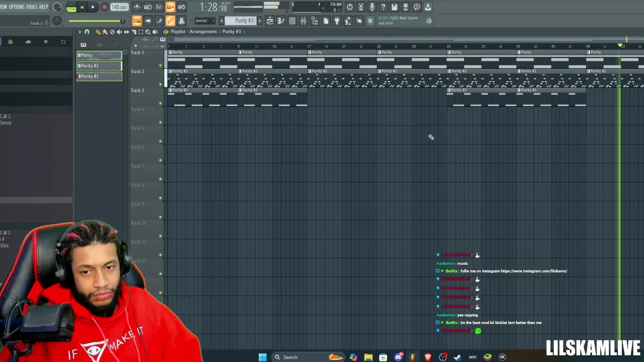This screenshot has width=644, height=362.
Task: Open the project info page icon
Action: point(326,21)
